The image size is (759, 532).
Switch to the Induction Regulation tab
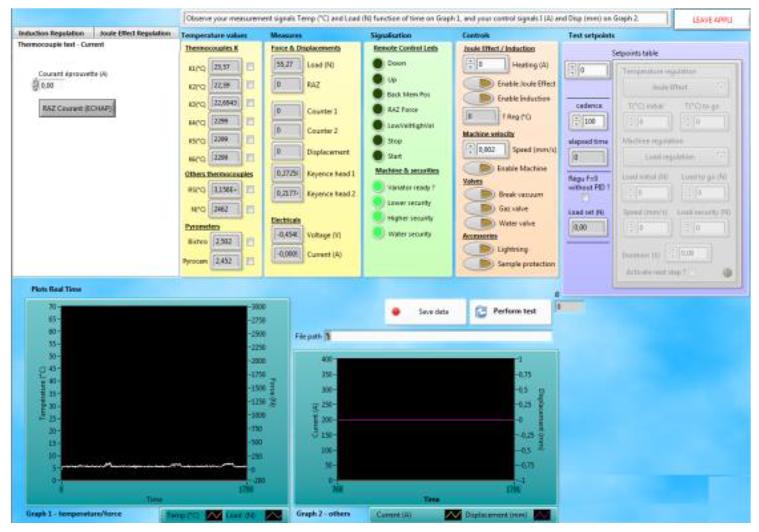tap(51, 33)
